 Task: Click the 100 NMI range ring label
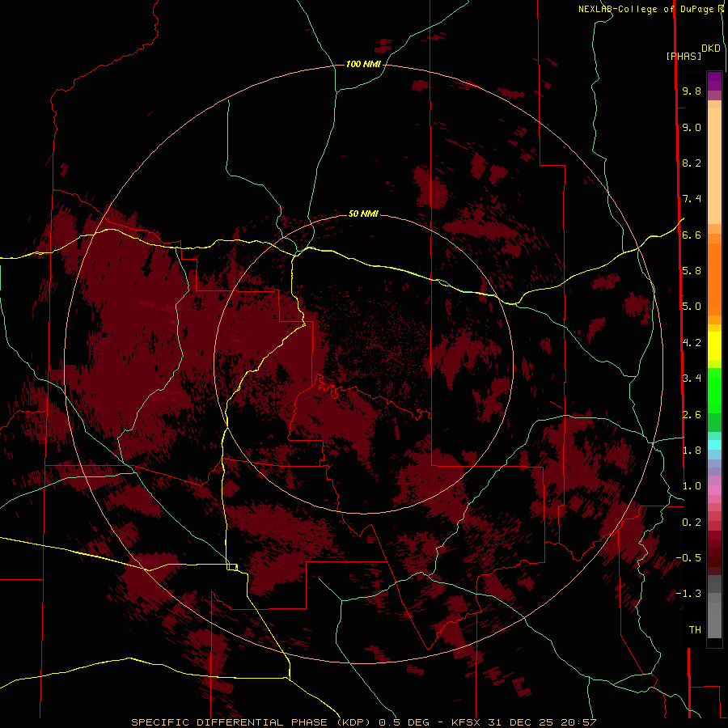point(363,64)
